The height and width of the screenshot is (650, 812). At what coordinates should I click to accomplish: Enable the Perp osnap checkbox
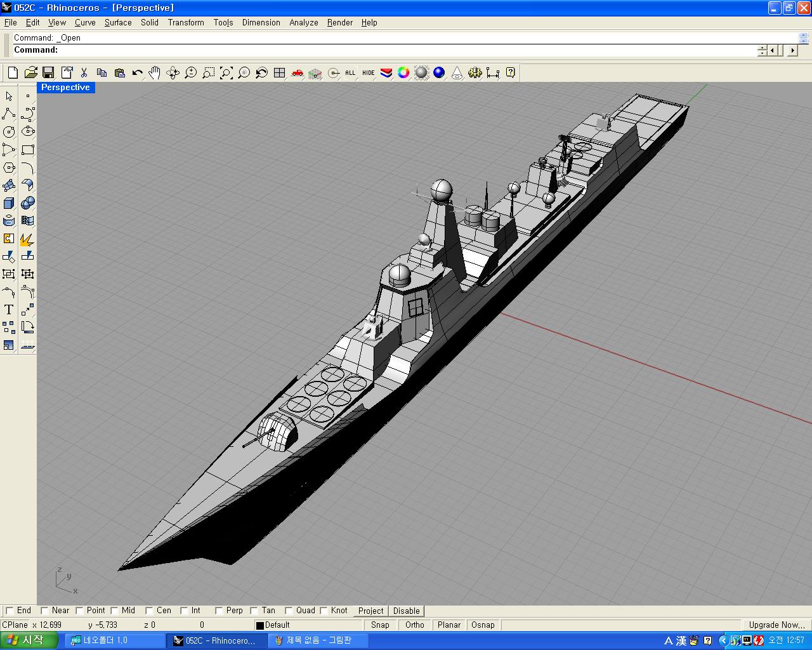pos(219,611)
